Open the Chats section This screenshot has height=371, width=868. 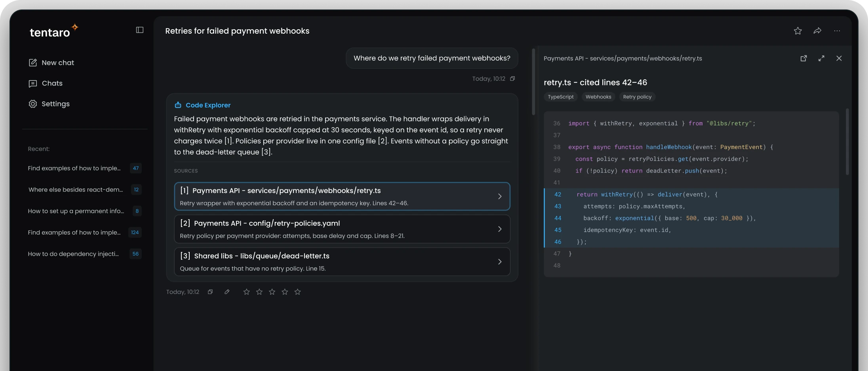click(x=46, y=83)
